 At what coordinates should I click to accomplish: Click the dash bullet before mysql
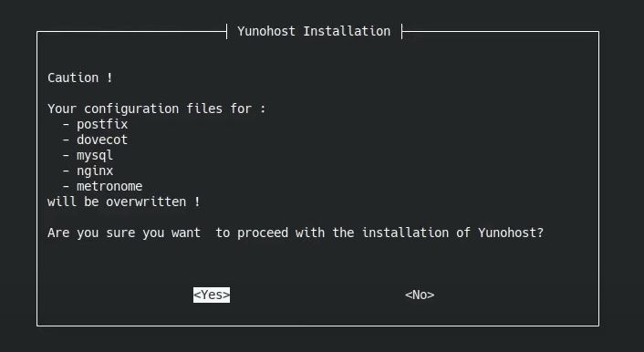[x=66, y=156]
